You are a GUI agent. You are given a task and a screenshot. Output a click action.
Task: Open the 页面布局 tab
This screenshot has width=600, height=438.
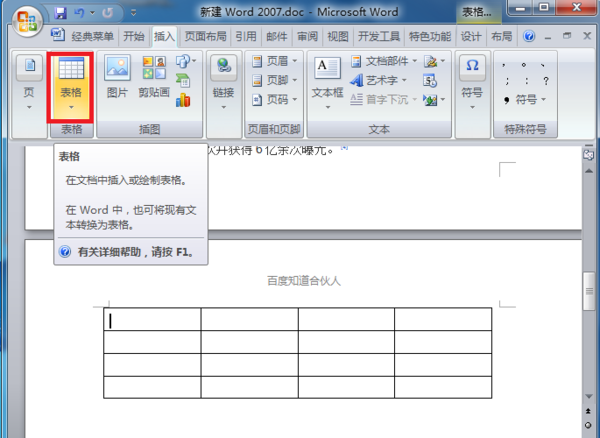click(205, 37)
